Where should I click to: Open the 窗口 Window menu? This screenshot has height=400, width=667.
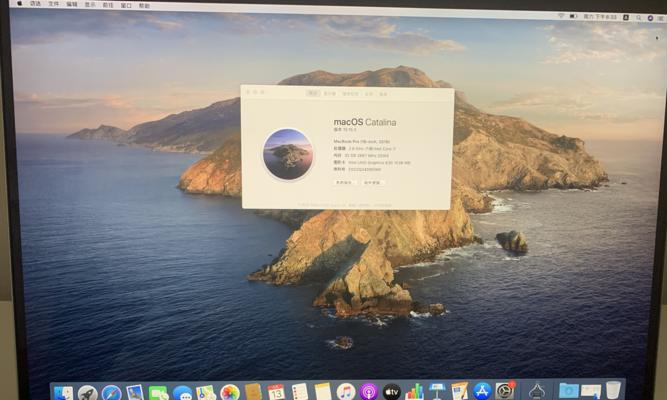[126, 6]
